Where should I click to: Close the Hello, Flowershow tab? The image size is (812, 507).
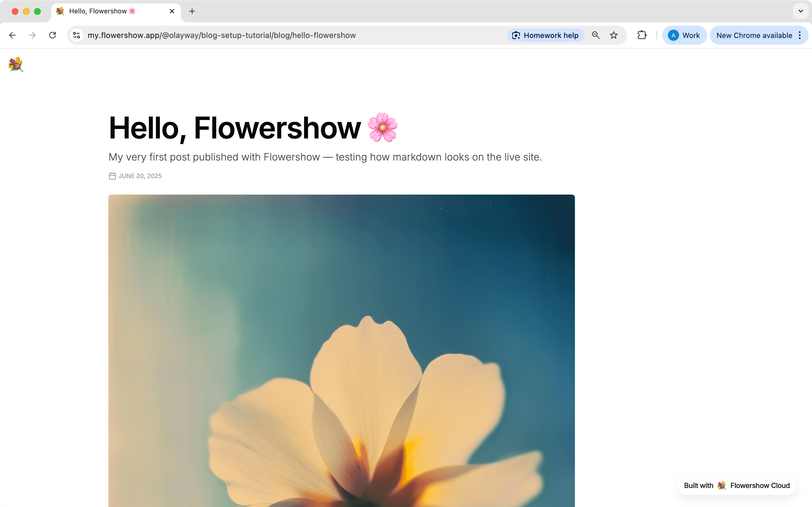point(172,11)
